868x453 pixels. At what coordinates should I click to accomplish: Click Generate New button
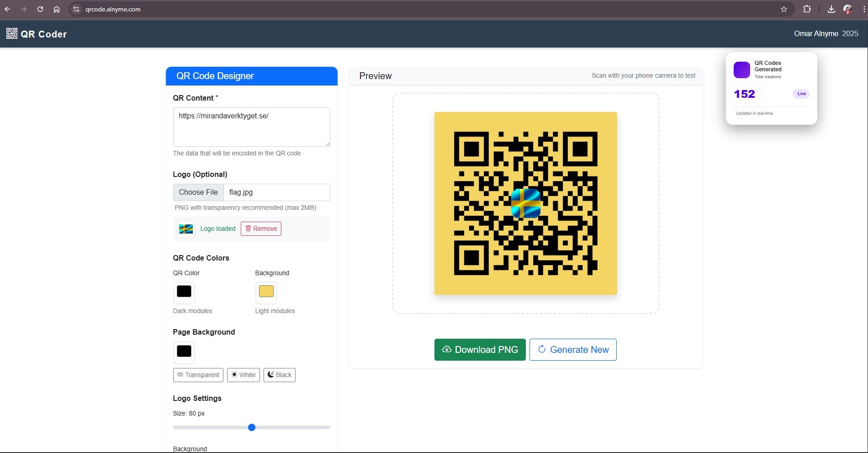click(x=573, y=350)
